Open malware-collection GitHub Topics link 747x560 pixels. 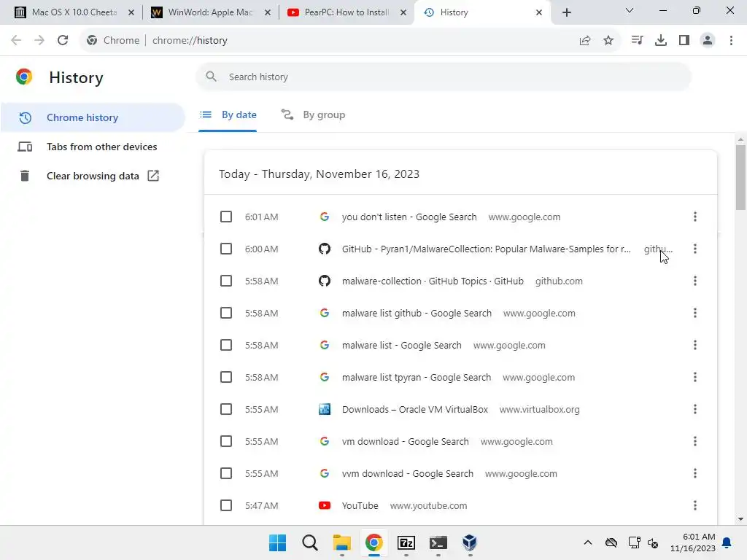[x=433, y=281]
